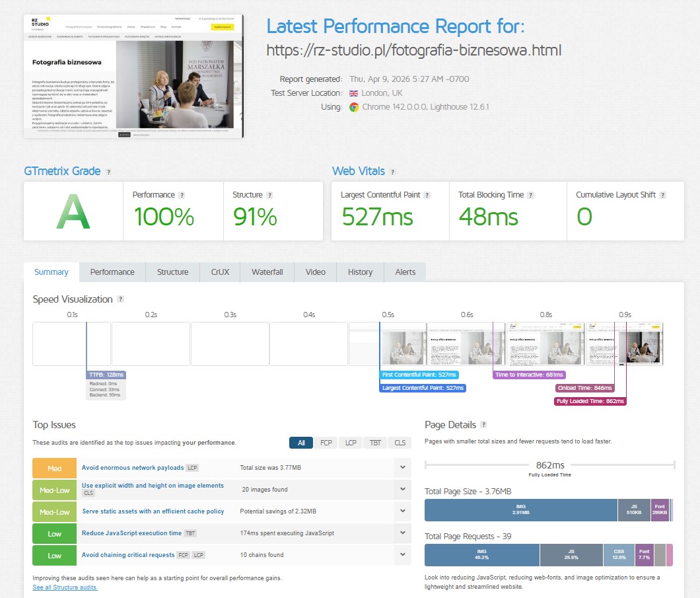Screen dimensions: 700x598
Task: Expand Avoid enormous network payloads audit
Action: coord(402,468)
